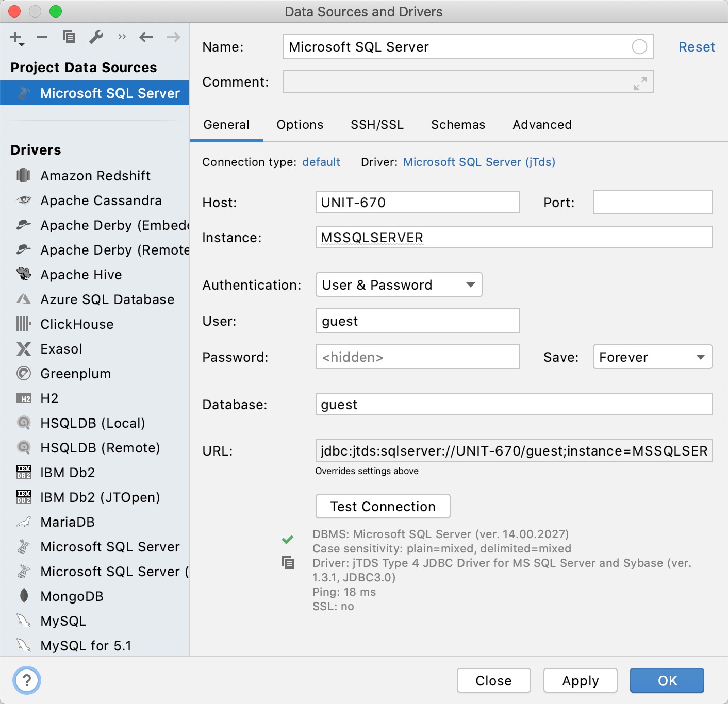Switch to the Schemas tab

458,125
